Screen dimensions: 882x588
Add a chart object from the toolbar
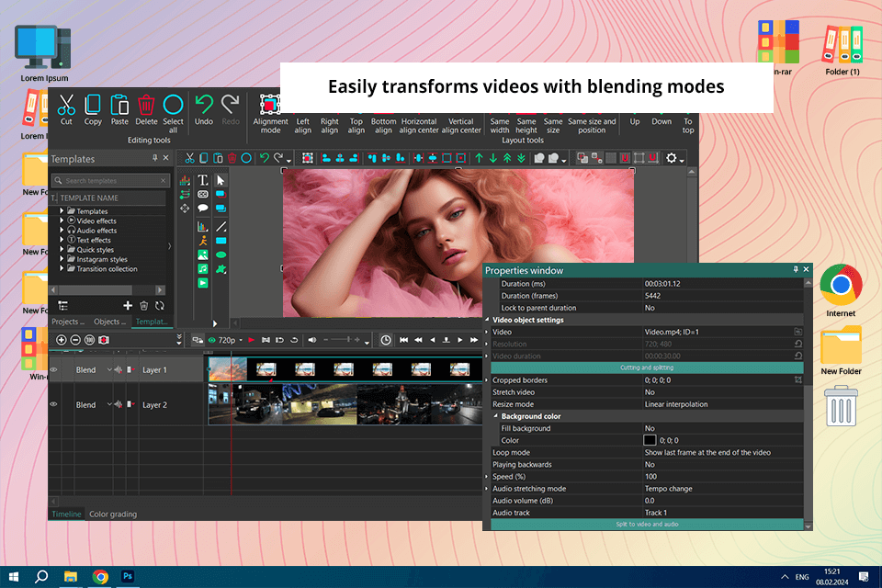(203, 226)
